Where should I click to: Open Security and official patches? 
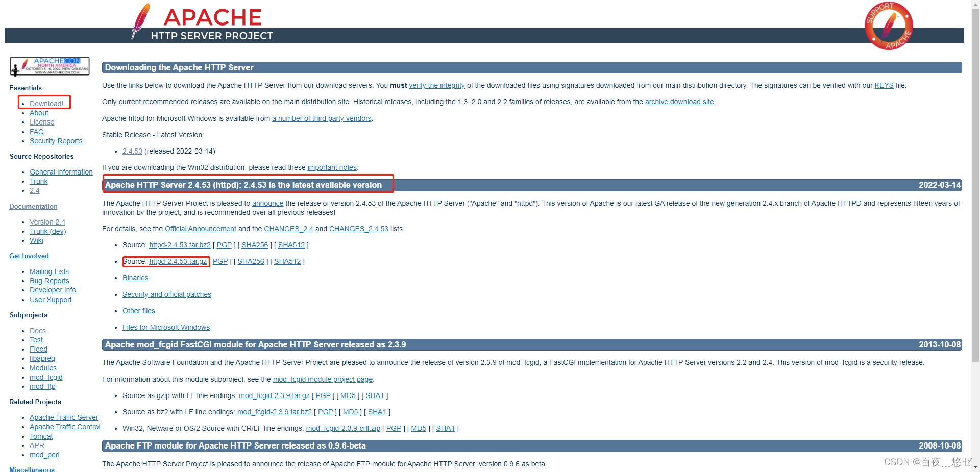pos(167,294)
